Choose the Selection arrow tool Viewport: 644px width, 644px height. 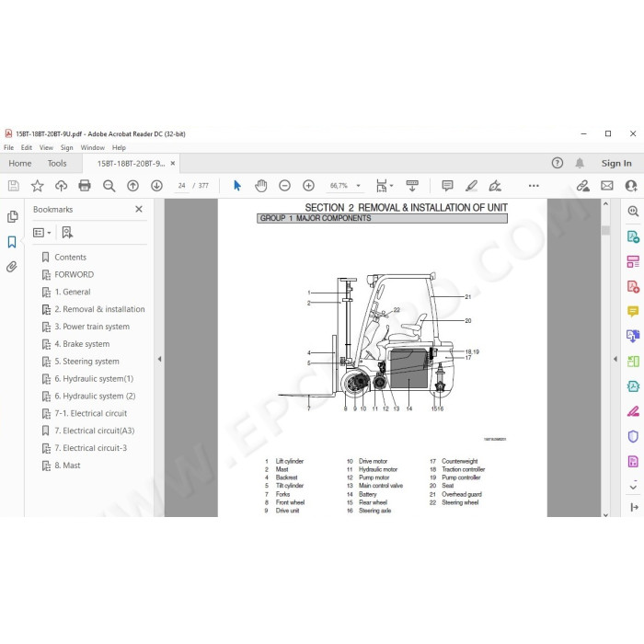click(x=237, y=186)
